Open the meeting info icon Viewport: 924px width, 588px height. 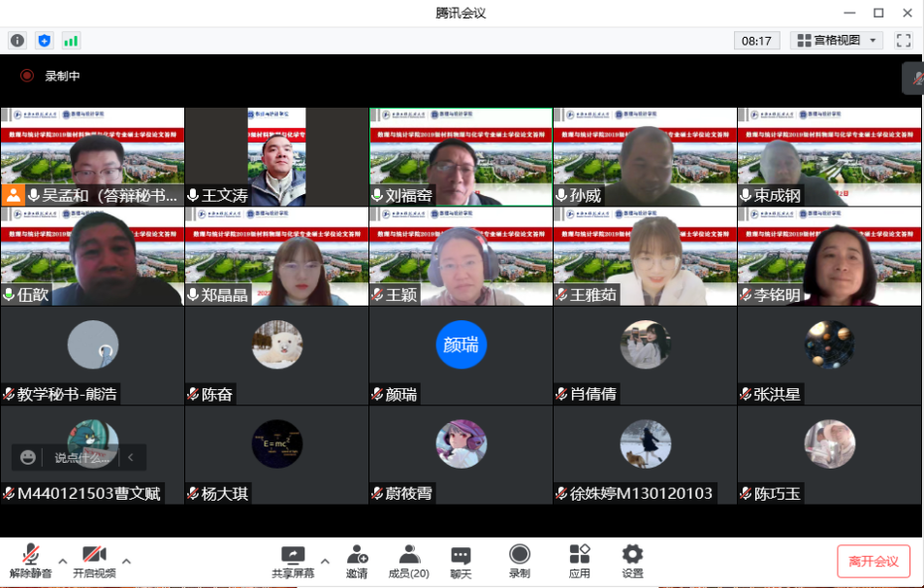click(x=16, y=41)
